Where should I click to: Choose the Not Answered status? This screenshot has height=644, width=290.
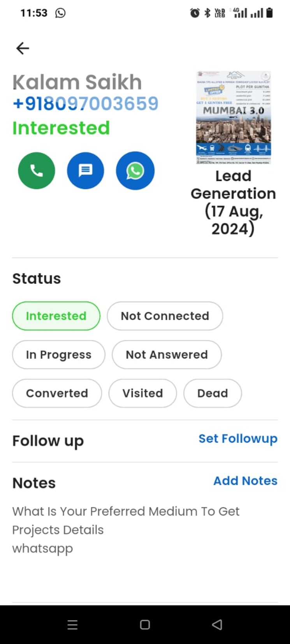tap(167, 355)
